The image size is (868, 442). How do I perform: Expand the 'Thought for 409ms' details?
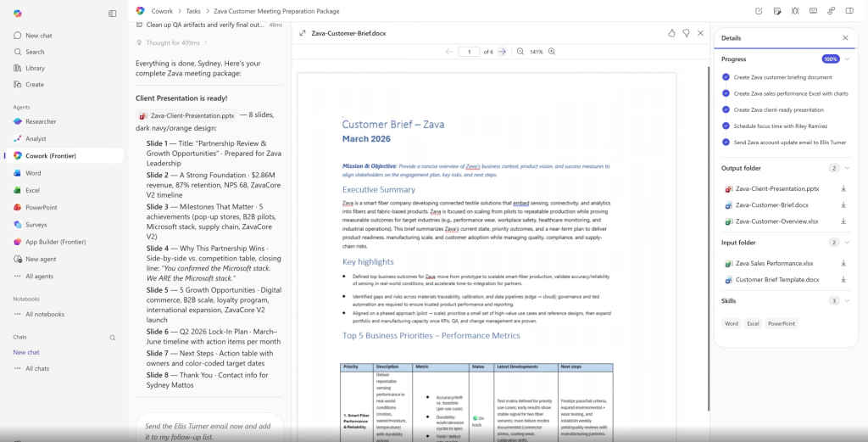[x=173, y=42]
